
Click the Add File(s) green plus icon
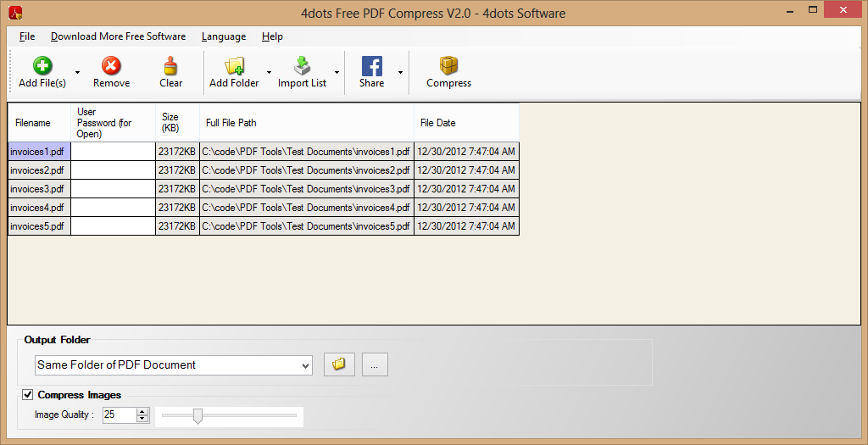pos(42,66)
